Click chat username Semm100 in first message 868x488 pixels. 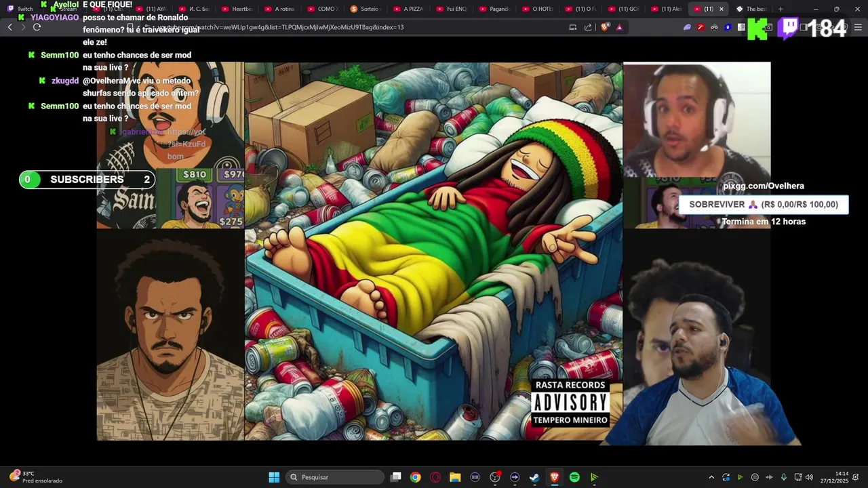click(x=60, y=55)
